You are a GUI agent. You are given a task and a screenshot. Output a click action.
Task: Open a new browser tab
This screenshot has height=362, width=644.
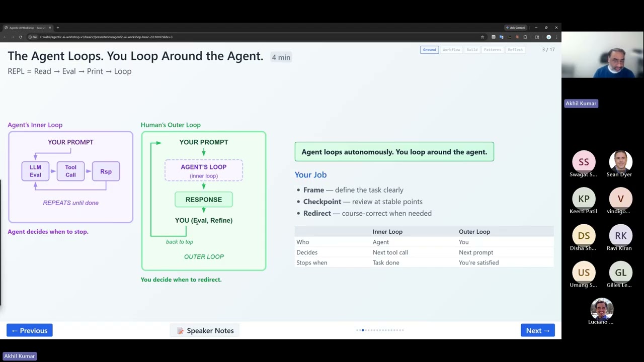57,28
